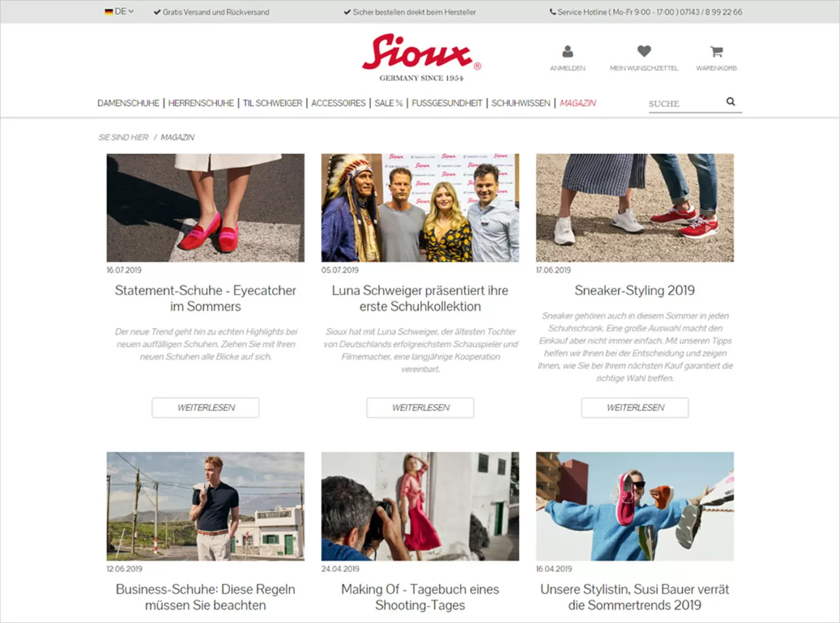This screenshot has width=840, height=623.
Task: Click Weiterlesen under Luna Schweiger article
Action: click(420, 407)
